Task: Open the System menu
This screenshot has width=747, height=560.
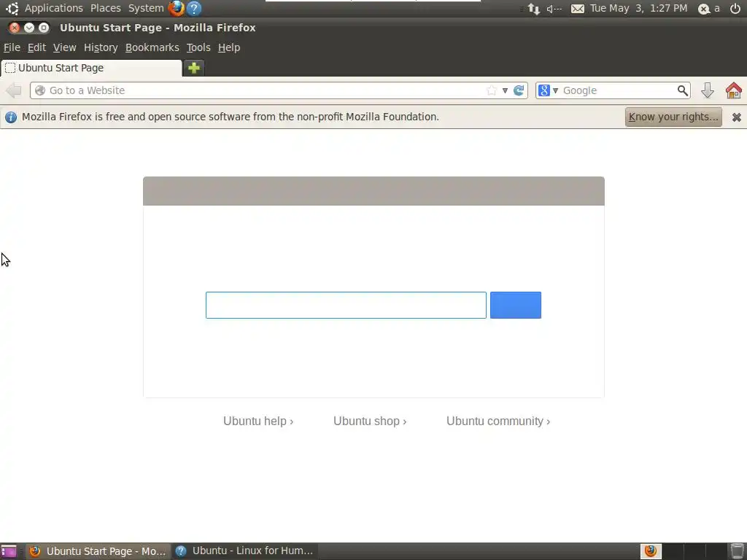Action: click(146, 8)
